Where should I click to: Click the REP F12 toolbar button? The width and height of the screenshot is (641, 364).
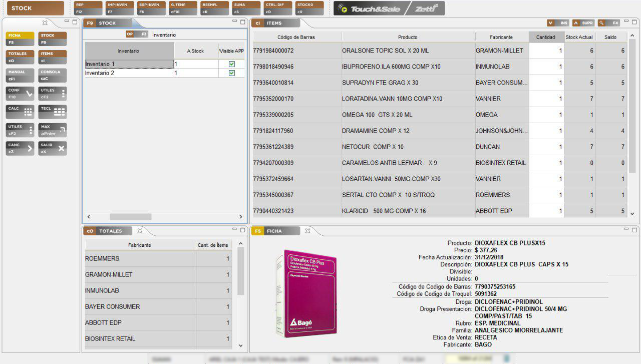pos(88,8)
